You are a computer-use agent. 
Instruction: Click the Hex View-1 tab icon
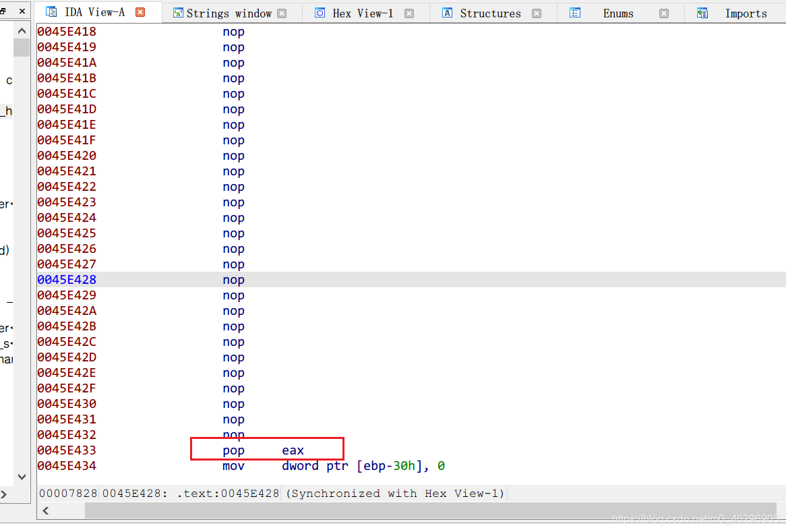point(320,13)
